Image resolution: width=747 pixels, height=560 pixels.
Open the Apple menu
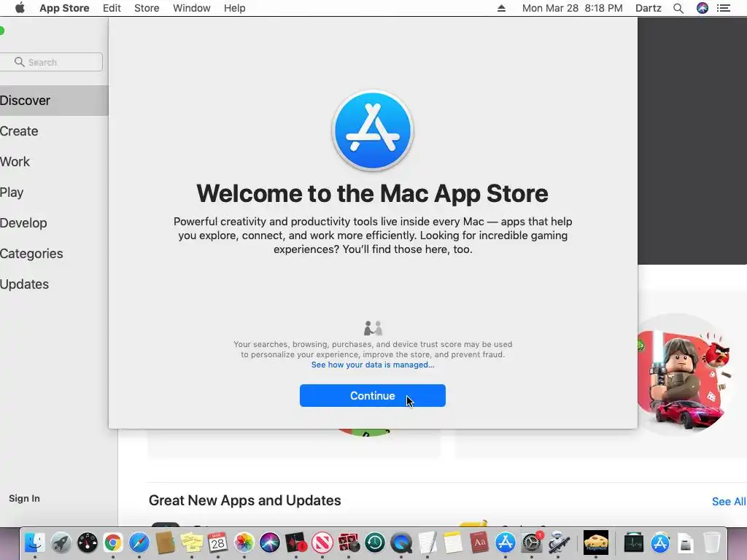click(x=20, y=8)
